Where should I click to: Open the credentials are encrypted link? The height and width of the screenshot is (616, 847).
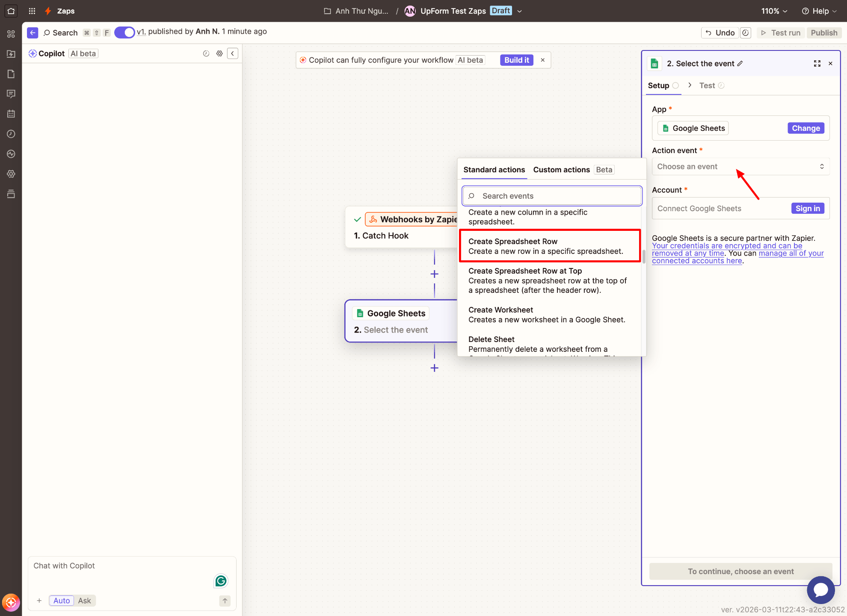[727, 250]
